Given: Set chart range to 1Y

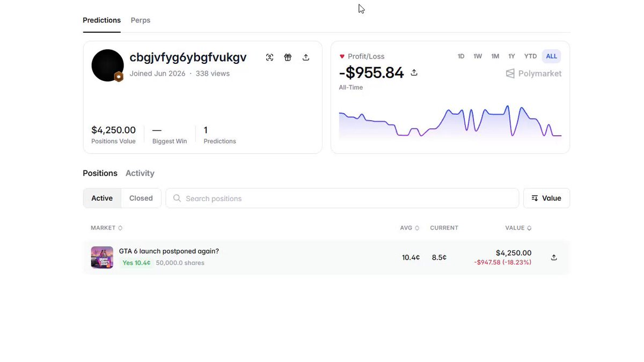Looking at the screenshot, I should (x=512, y=56).
